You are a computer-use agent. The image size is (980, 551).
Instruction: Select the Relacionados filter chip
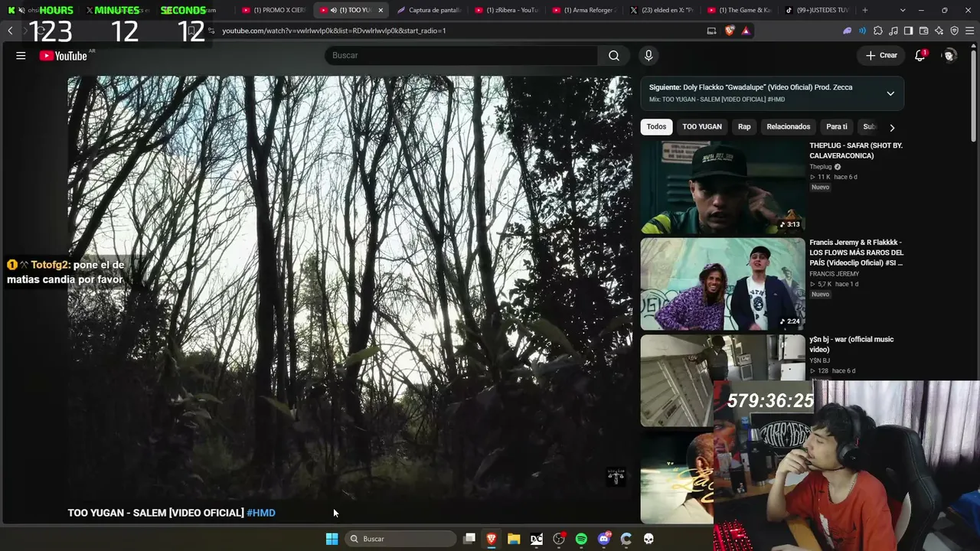(789, 127)
